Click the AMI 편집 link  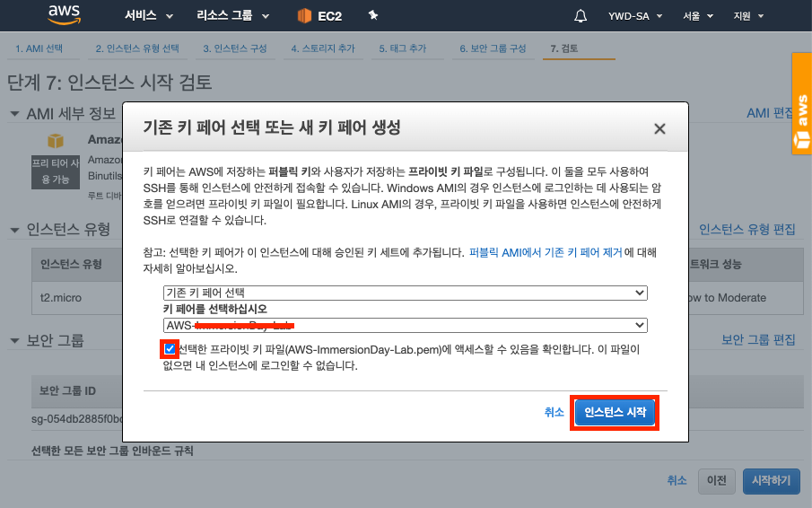tap(770, 113)
